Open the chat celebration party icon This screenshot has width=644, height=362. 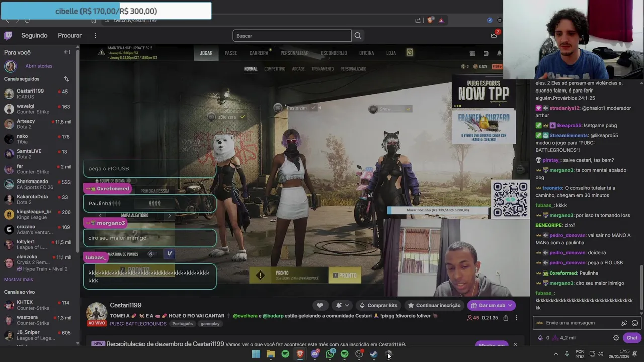click(624, 323)
